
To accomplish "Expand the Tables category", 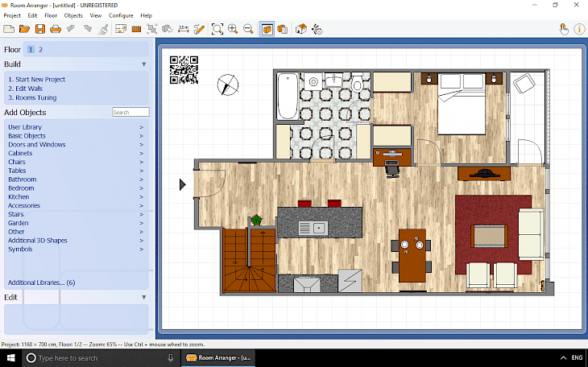I will point(76,171).
